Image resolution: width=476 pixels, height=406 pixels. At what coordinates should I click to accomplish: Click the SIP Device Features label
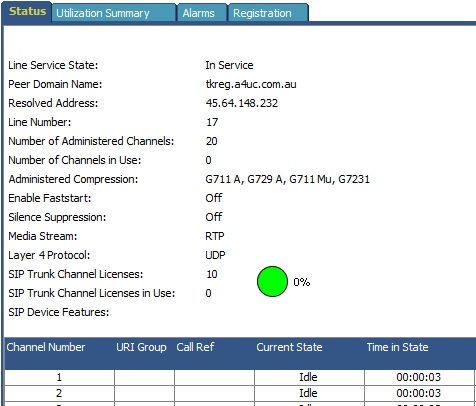click(x=59, y=312)
